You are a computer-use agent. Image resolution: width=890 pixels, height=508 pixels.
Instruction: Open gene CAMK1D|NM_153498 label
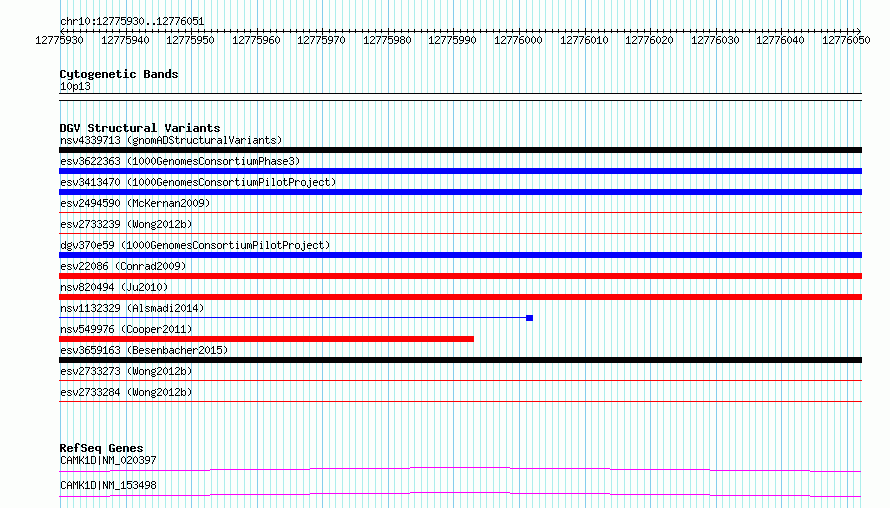[108, 485]
